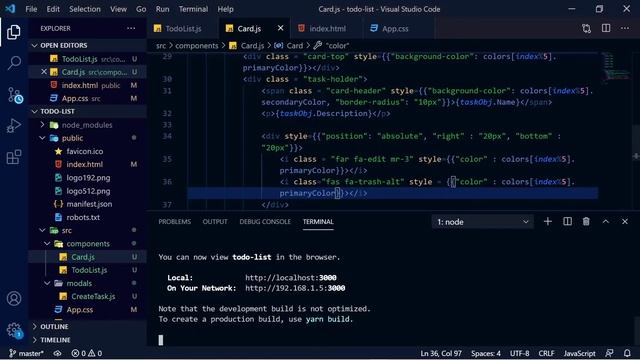The height and width of the screenshot is (360, 640).
Task: Switch to the PROBLEMS panel tab
Action: pos(175,222)
